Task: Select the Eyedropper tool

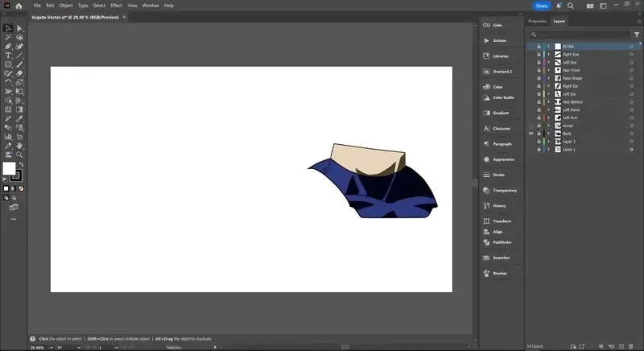Action: (x=19, y=118)
